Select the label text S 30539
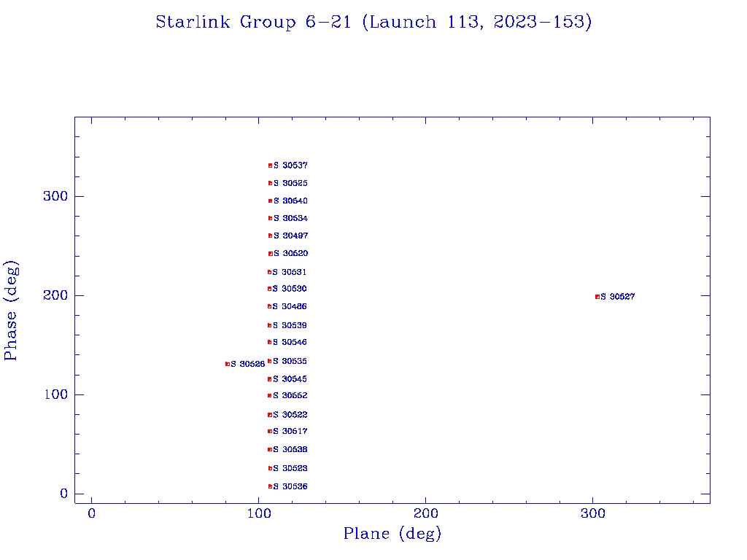Image resolution: width=747 pixels, height=560 pixels. (x=290, y=326)
